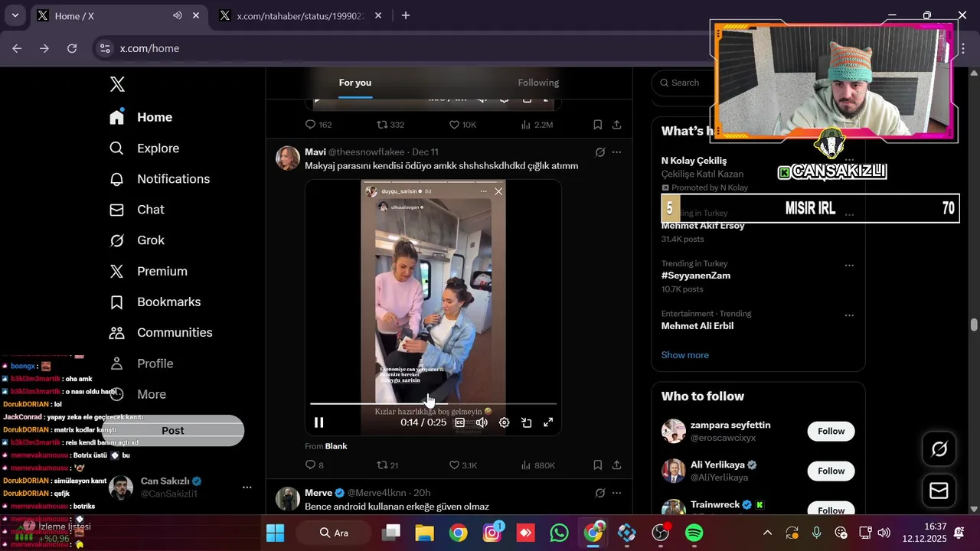Click the Post button
980x551 pixels.
tap(173, 430)
